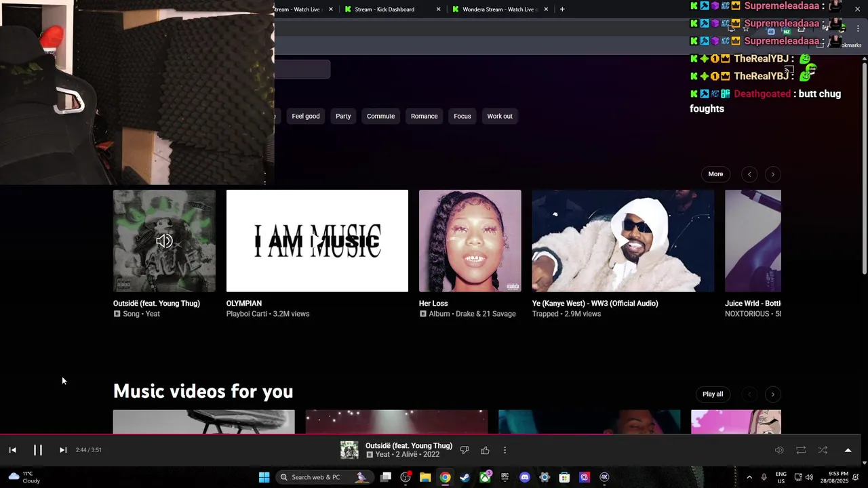The height and width of the screenshot is (488, 868).
Task: Select the Feel good mood chip
Action: coord(306,116)
